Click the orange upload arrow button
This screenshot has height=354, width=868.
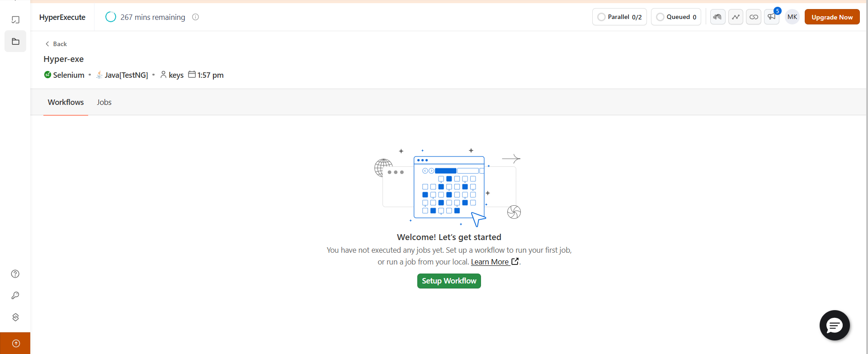[x=15, y=344]
